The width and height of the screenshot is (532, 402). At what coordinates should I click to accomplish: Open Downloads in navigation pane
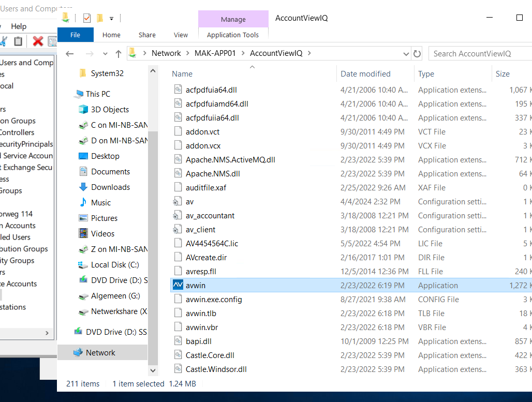[x=110, y=187]
